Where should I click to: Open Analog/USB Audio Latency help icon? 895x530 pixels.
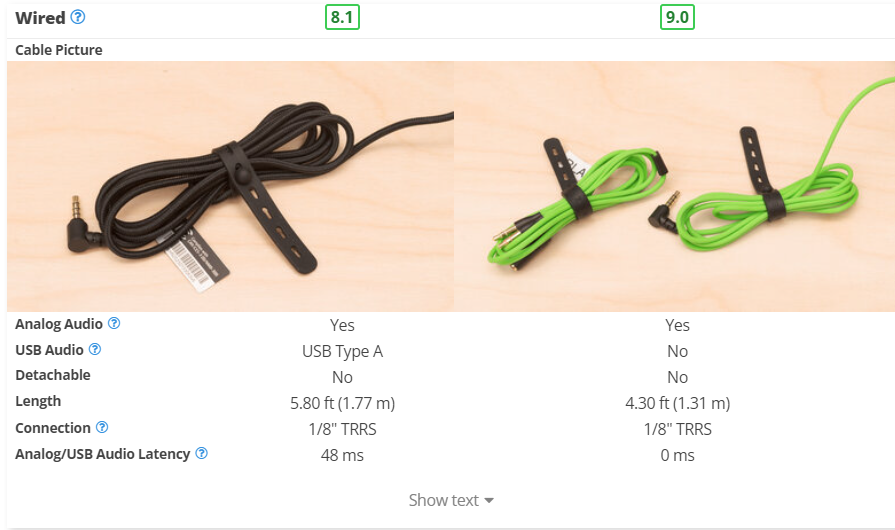pyautogui.click(x=201, y=454)
